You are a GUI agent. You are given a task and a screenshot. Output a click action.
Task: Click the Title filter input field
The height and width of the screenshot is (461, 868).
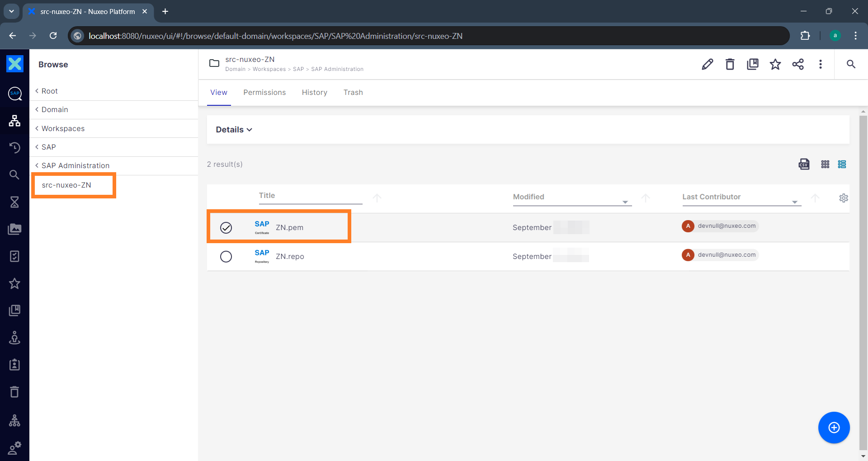pyautogui.click(x=311, y=196)
